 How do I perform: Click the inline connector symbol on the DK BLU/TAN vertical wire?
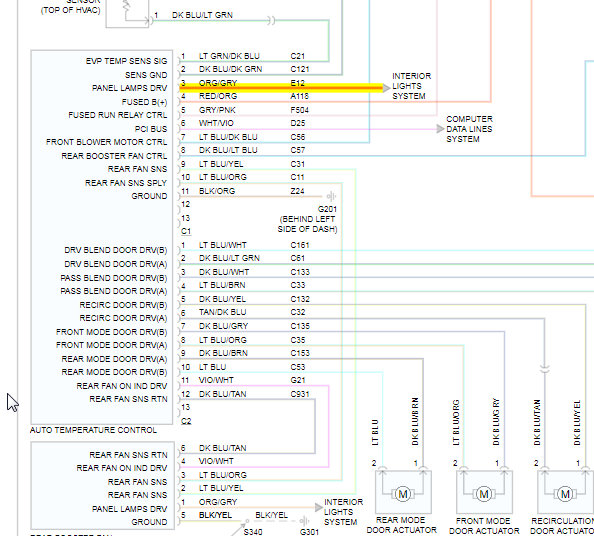pos(544,368)
